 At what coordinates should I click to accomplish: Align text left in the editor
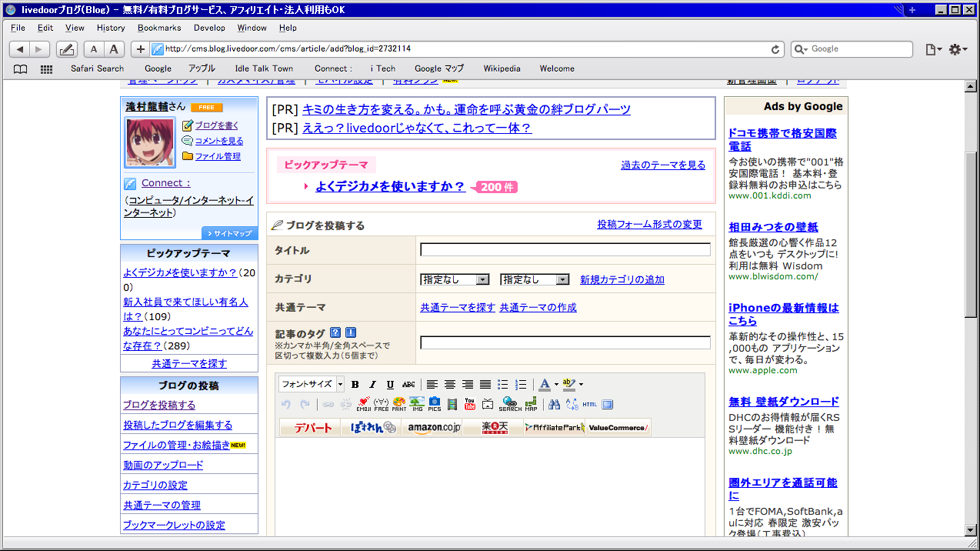432,384
